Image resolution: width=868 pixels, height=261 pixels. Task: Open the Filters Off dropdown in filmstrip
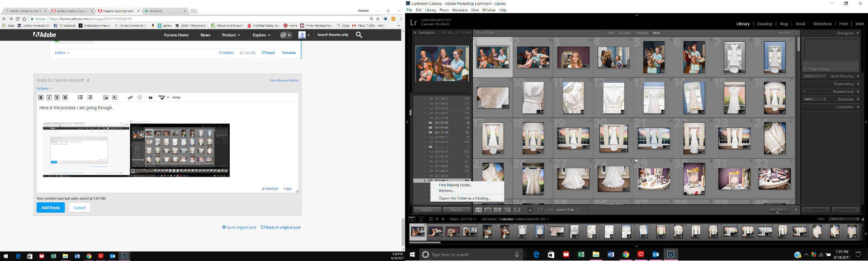[x=844, y=219]
